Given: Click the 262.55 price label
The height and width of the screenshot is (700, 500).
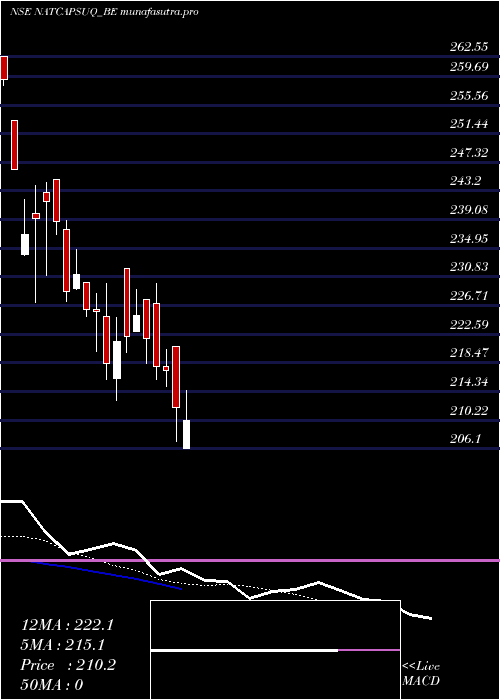Looking at the screenshot, I should (469, 47).
